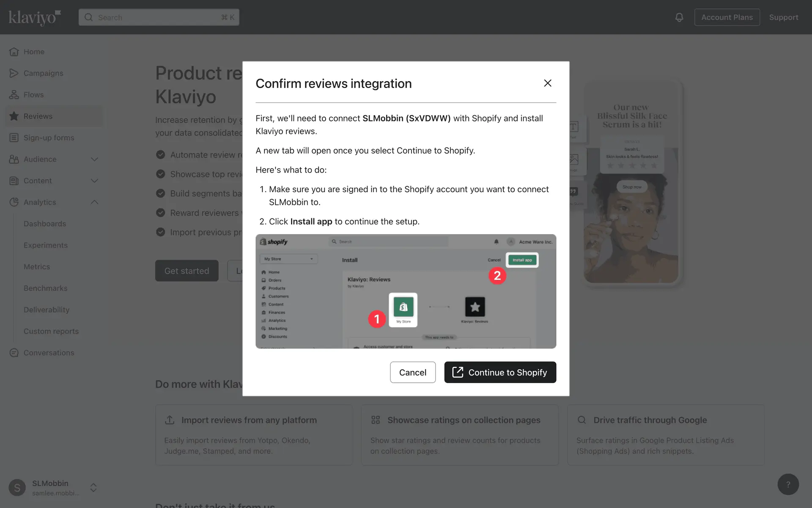The image size is (812, 508).
Task: Open Campaigns from the sidebar icon
Action: pyautogui.click(x=14, y=73)
